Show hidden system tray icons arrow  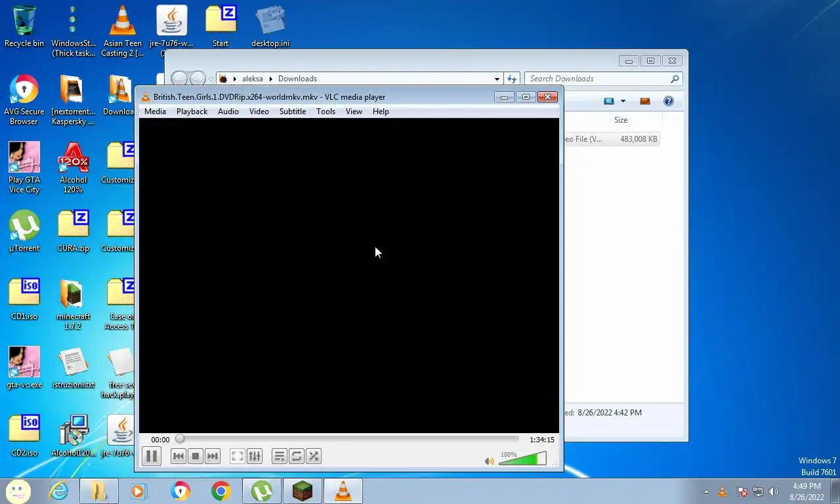706,492
